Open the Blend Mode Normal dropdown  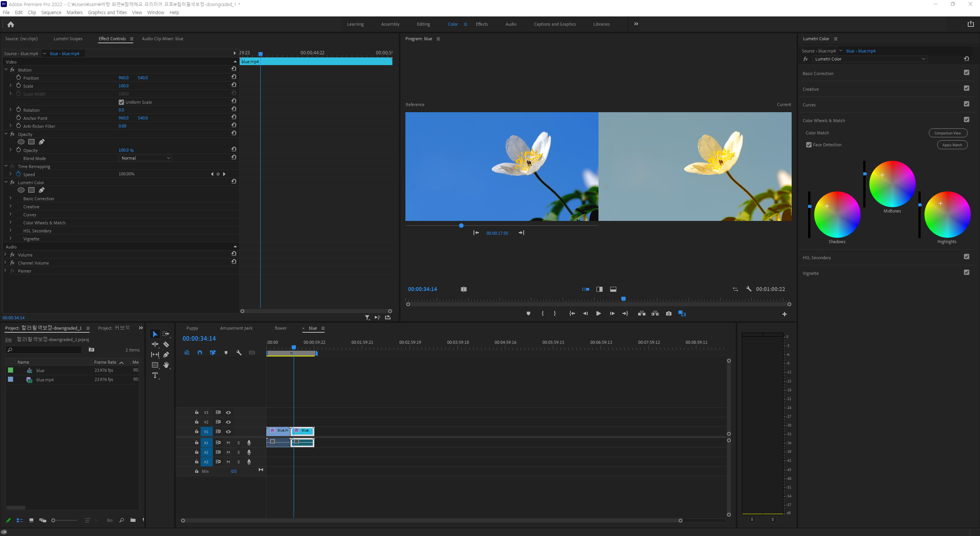145,158
